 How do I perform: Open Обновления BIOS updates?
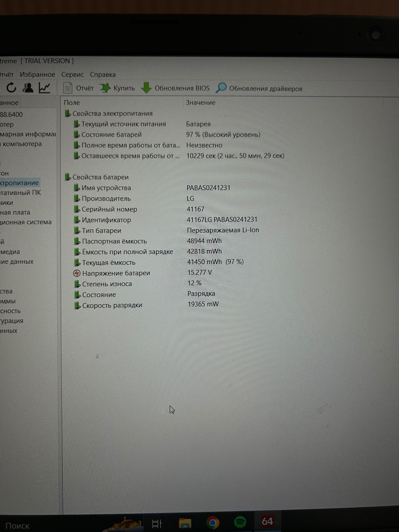[x=175, y=88]
